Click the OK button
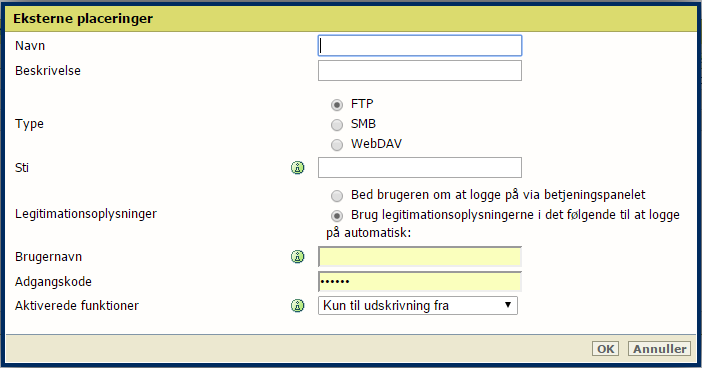Screen dimensions: 702x368 pyautogui.click(x=605, y=349)
